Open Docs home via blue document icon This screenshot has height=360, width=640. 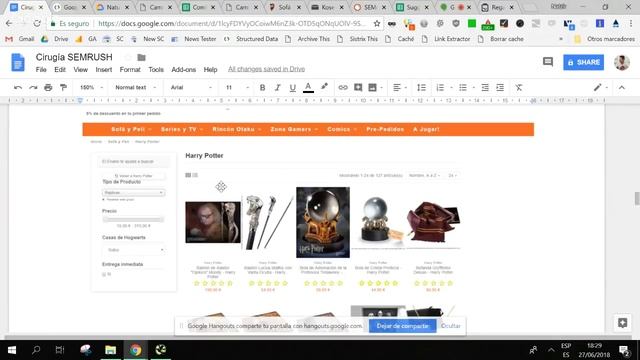pyautogui.click(x=18, y=62)
